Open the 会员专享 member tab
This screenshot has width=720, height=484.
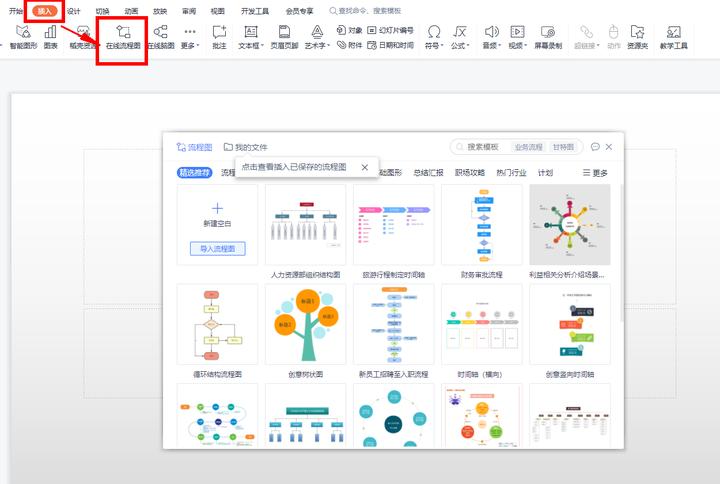[299, 11]
